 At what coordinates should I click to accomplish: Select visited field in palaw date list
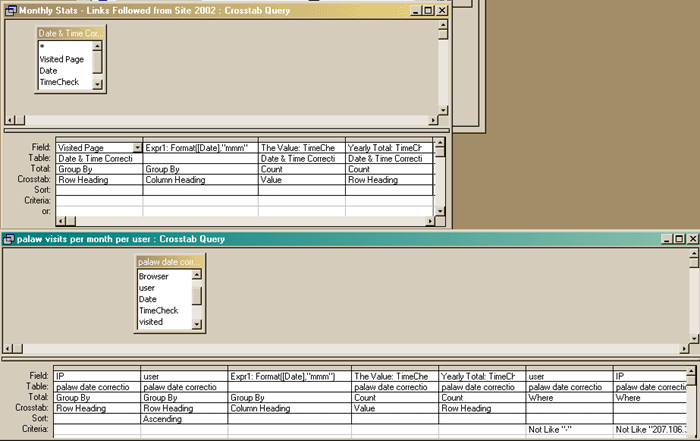click(151, 323)
